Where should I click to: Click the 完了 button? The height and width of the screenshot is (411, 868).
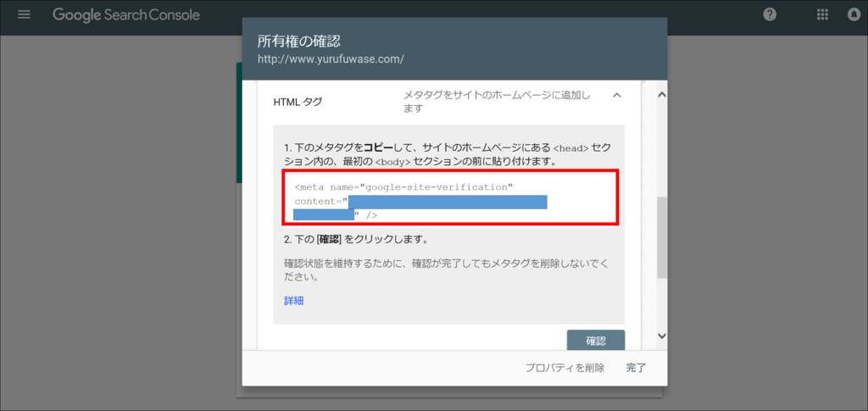tap(636, 368)
